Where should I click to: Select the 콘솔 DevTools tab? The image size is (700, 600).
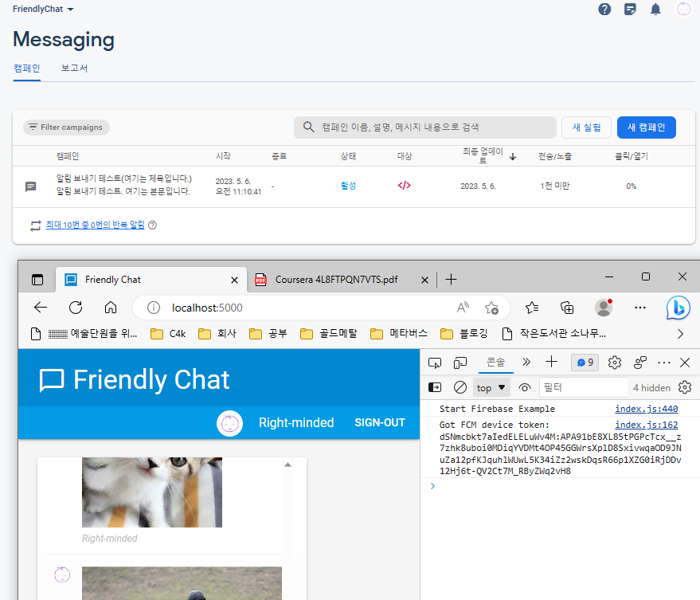click(495, 363)
